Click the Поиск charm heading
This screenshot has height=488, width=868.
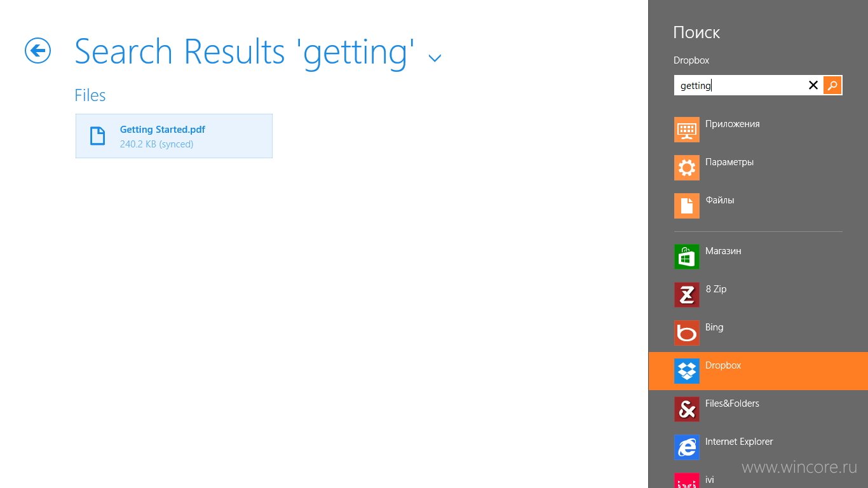(696, 32)
